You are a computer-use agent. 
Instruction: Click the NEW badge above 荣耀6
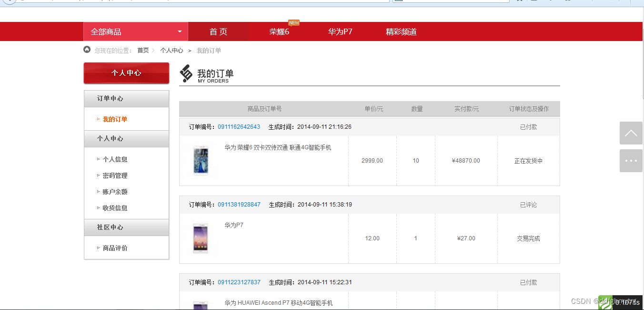tap(294, 22)
